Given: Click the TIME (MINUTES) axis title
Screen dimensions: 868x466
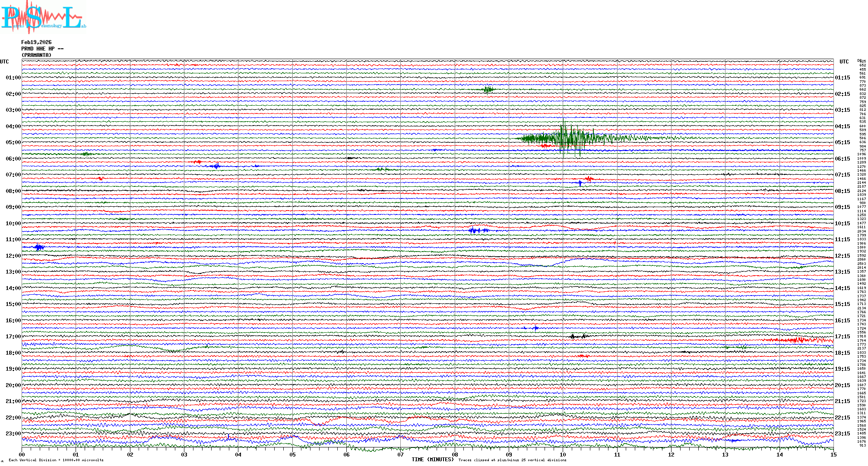Looking at the screenshot, I should pos(433,460).
